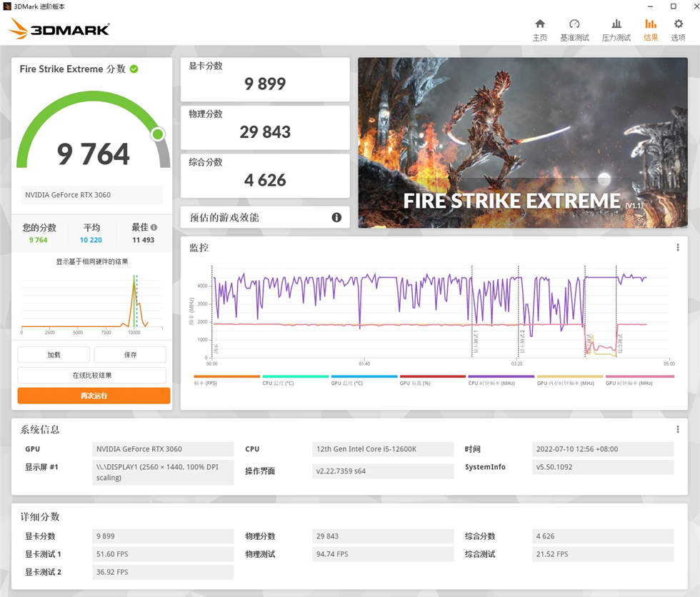Click the 最佳 value 11 493
Image resolution: width=700 pixels, height=597 pixels.
[x=143, y=240]
